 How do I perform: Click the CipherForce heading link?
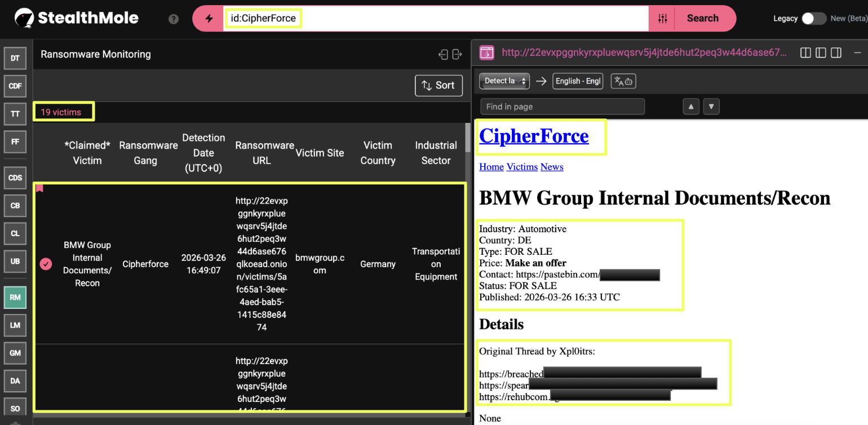[x=534, y=136]
